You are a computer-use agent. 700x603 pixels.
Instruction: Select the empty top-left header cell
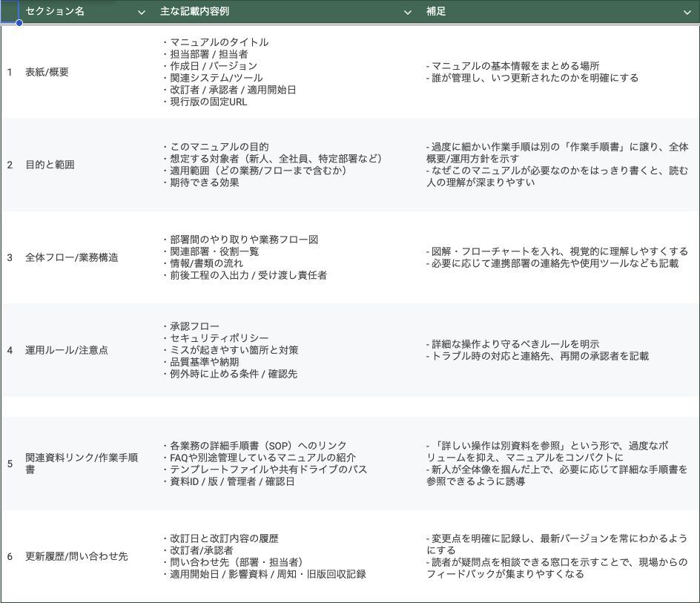pyautogui.click(x=10, y=12)
